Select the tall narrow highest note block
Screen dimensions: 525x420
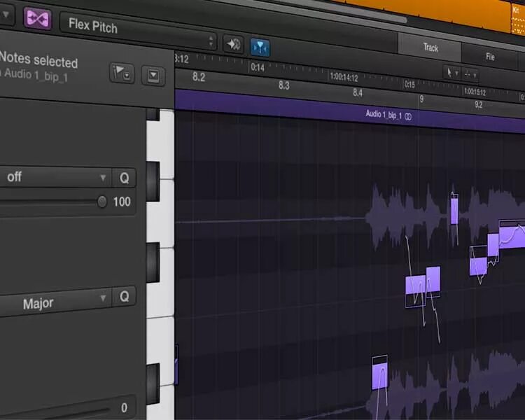coord(454,211)
